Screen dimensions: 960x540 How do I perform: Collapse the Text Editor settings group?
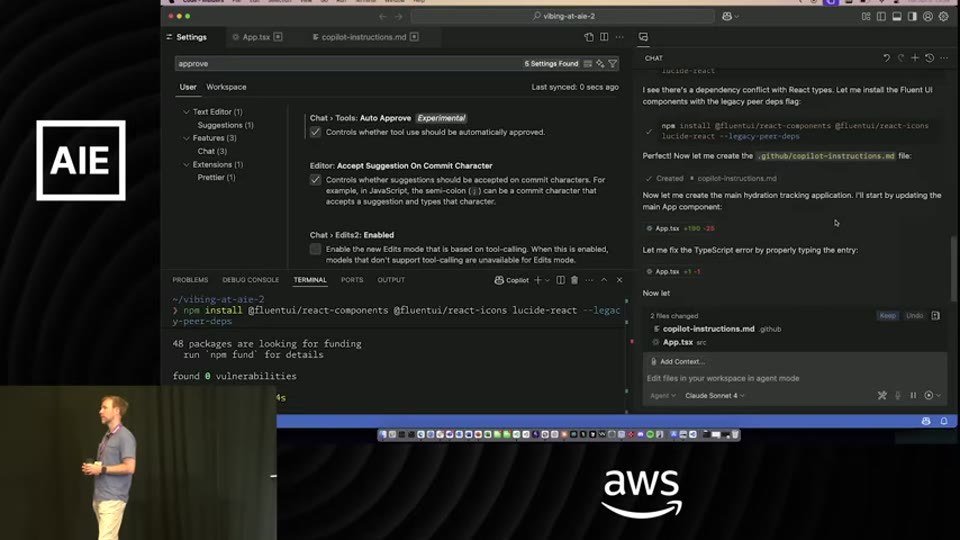coord(186,112)
